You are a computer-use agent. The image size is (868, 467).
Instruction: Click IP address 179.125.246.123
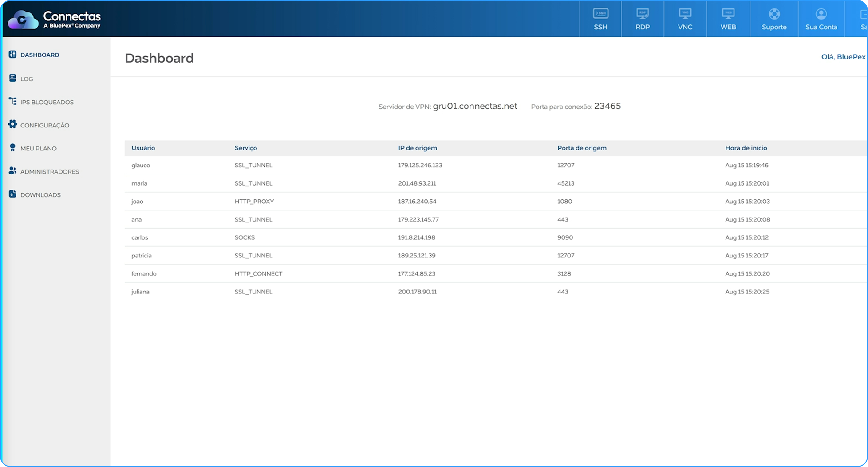click(420, 165)
